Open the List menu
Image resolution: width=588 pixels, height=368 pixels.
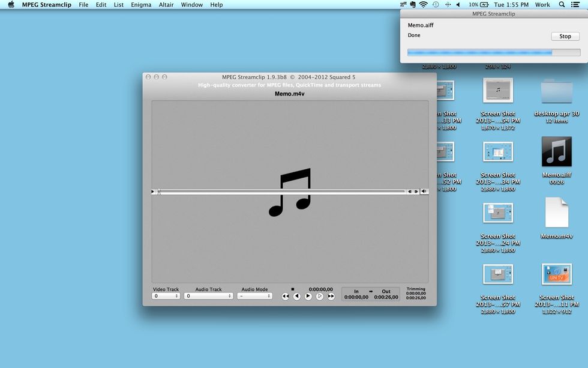coord(119,4)
